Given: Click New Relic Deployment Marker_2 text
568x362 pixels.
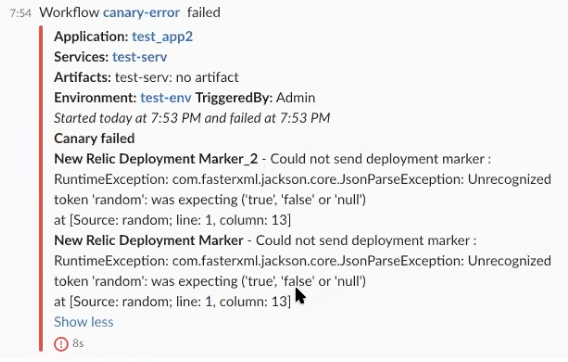Looking at the screenshot, I should pos(156,159).
